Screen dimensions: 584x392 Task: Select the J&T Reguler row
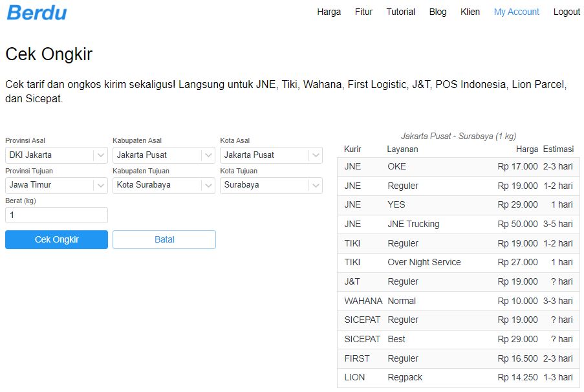point(459,281)
